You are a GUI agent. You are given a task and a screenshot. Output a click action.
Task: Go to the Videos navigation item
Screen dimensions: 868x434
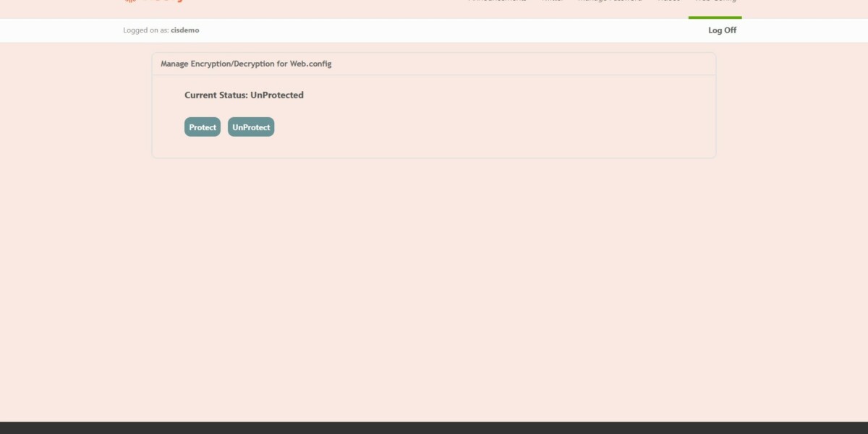pos(668,2)
